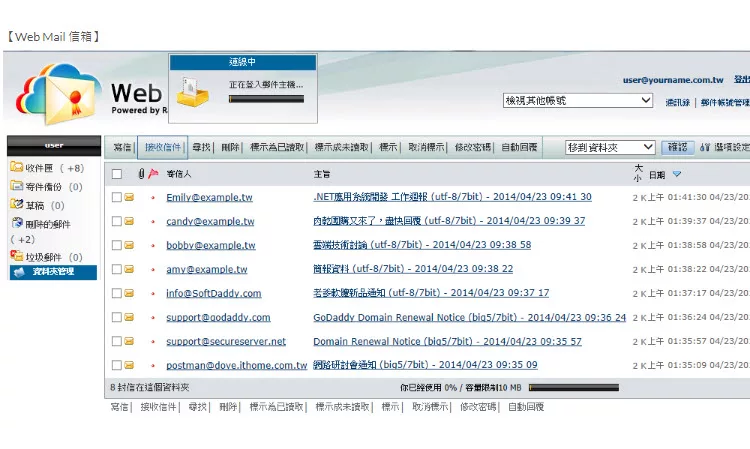The image size is (750, 449).
Task: Click the 刪除的郵件 trash icon
Action: pyautogui.click(x=16, y=224)
